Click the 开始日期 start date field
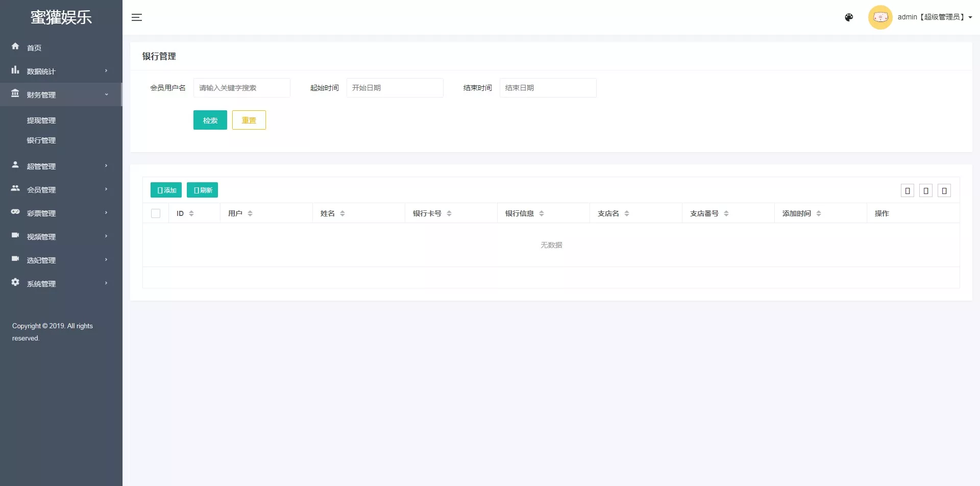Viewport: 980px width, 486px height. [x=395, y=87]
